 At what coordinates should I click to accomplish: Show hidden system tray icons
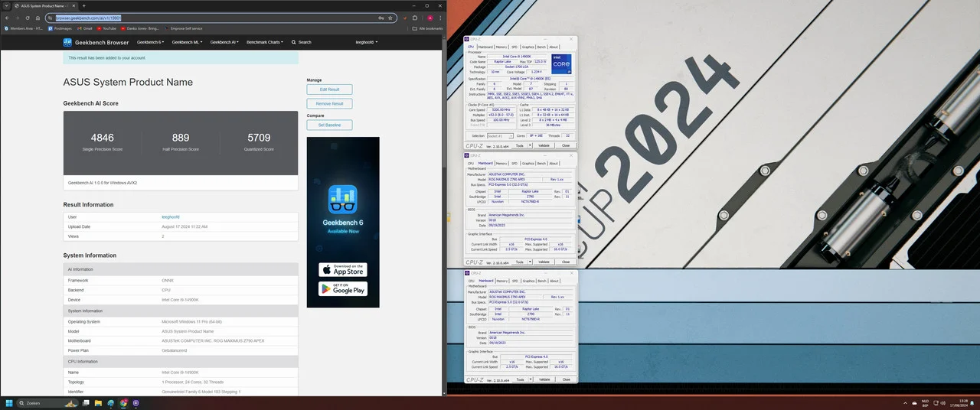pyautogui.click(x=905, y=403)
